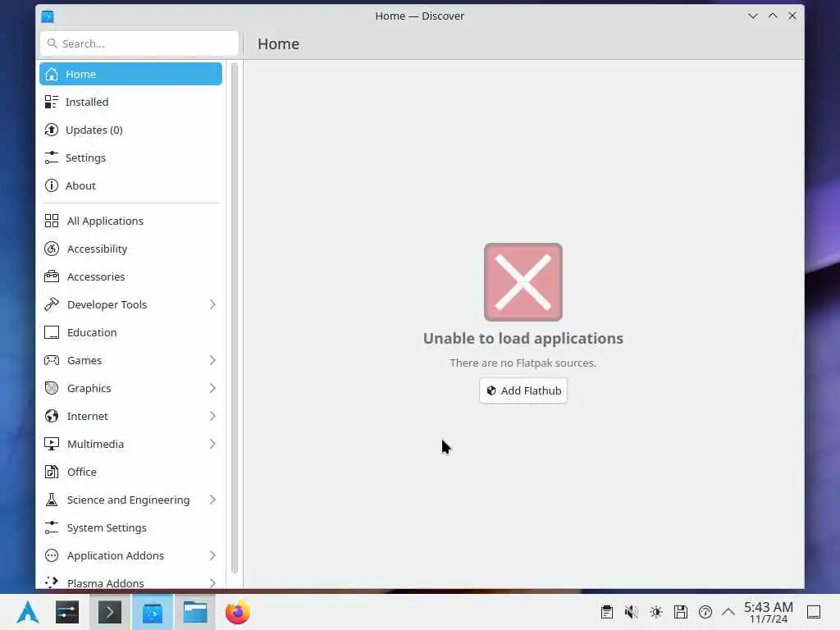Click the Updates arrow icon
The width and height of the screenshot is (840, 630).
(x=52, y=130)
